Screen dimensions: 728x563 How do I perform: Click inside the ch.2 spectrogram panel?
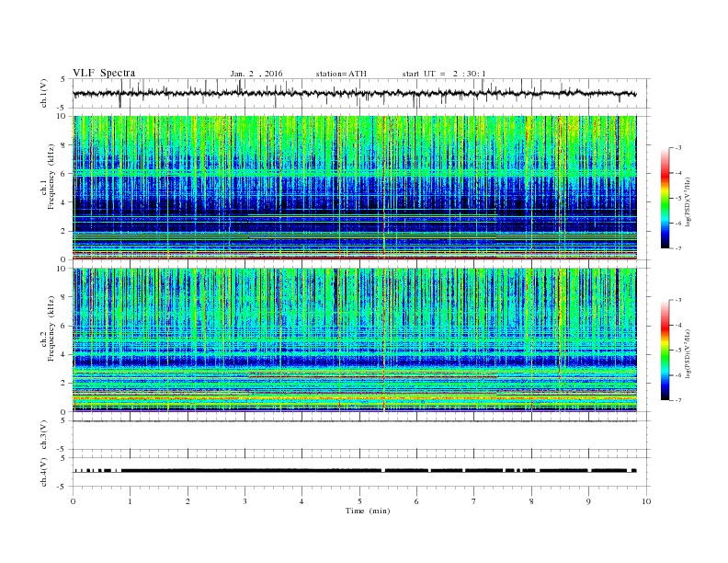coord(355,339)
